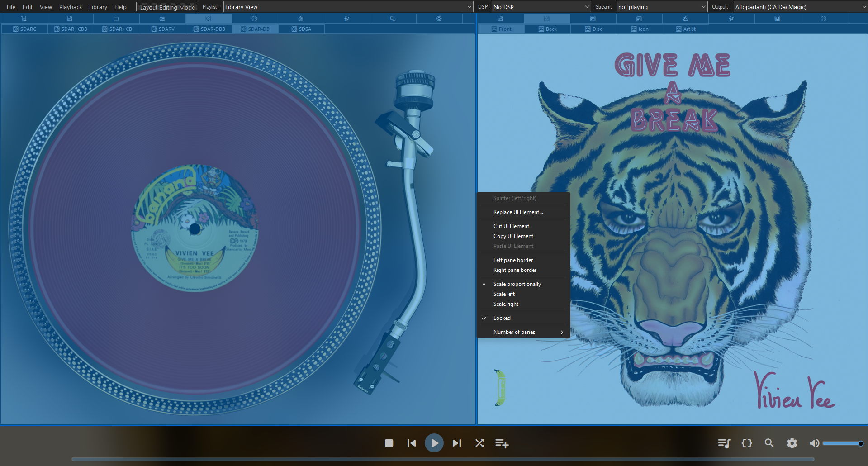Open the File menu

(x=11, y=7)
